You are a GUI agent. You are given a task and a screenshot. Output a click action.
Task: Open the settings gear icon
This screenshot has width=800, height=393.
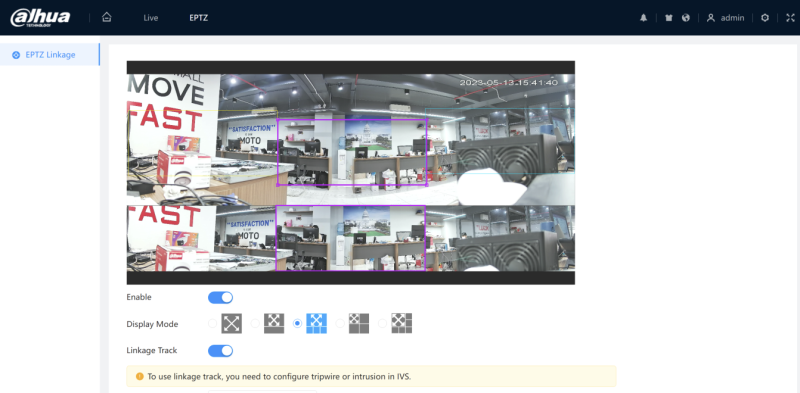click(x=765, y=18)
